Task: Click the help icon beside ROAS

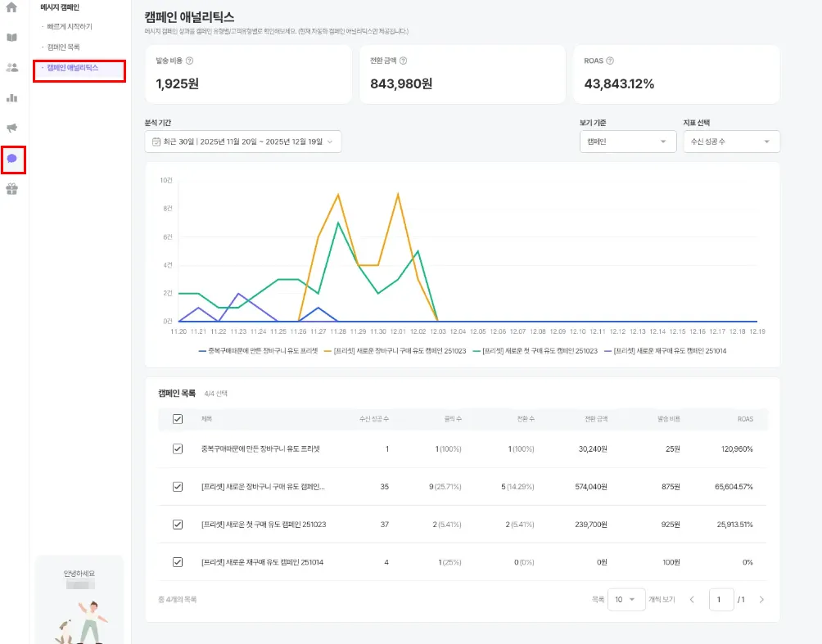Action: [610, 61]
